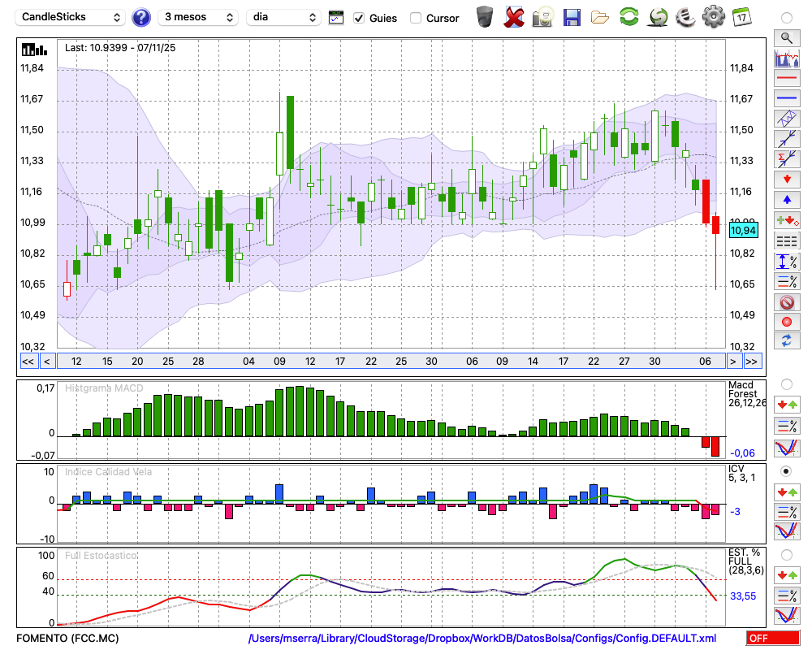The image size is (812, 650).
Task: Click the << scroll to start button
Action: (28, 362)
